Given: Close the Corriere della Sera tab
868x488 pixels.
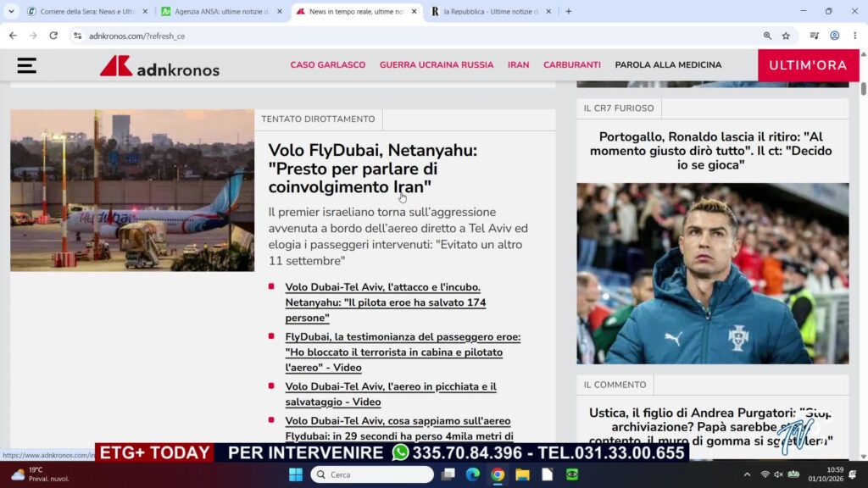Looking at the screenshot, I should tap(145, 11).
